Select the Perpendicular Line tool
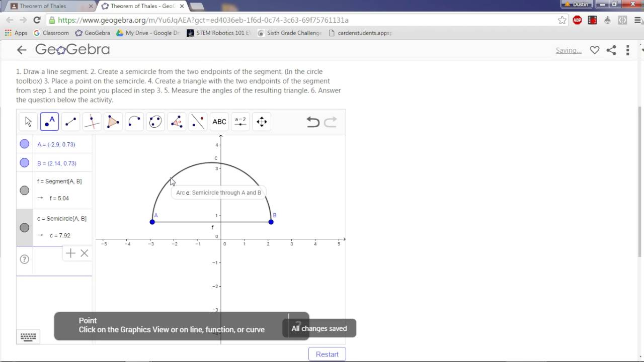This screenshot has height=362, width=644. (x=92, y=122)
